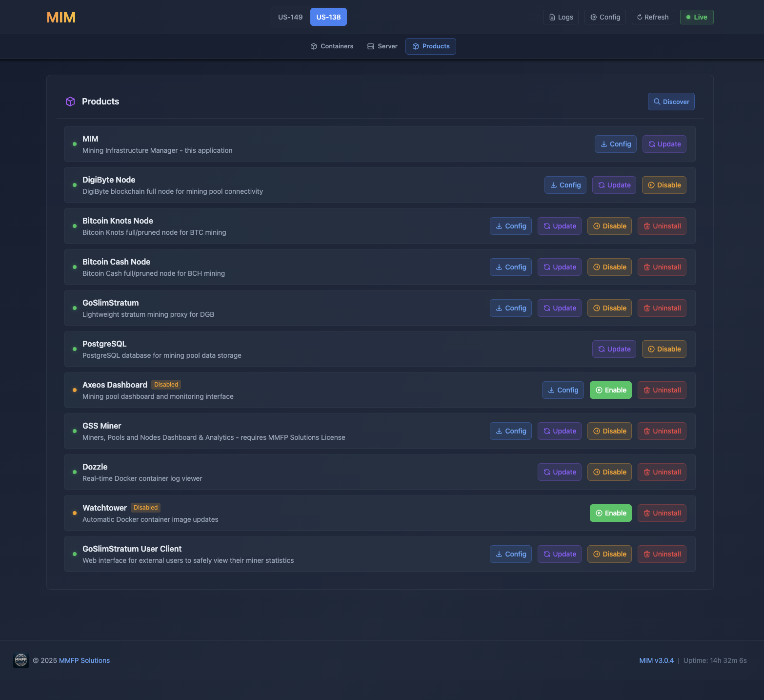Click the MMFP logo in the footer
Viewport: 764px width, 700px height.
[x=20, y=660]
